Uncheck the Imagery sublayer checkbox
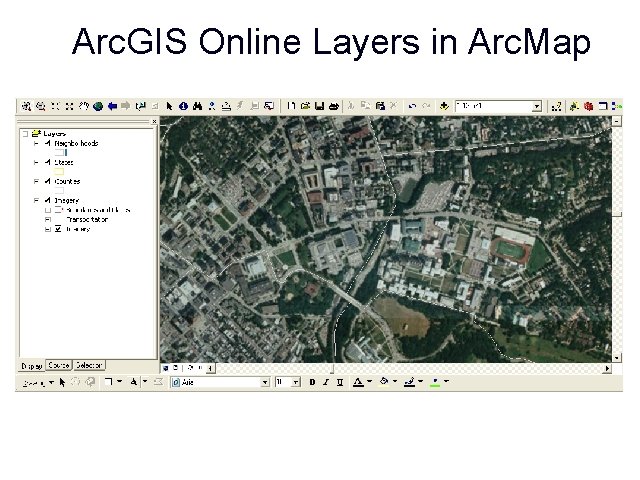The width and height of the screenshot is (640, 480). (58, 229)
